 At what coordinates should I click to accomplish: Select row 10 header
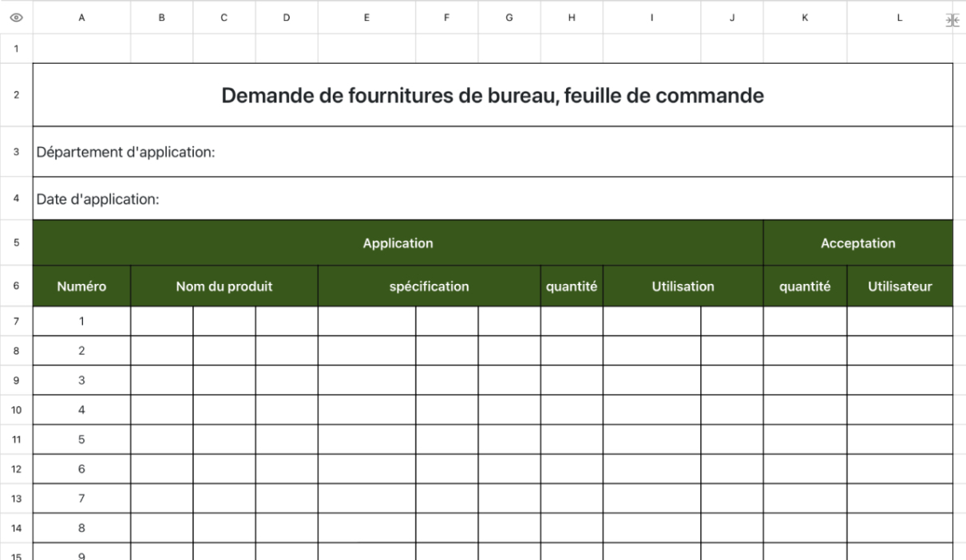[x=16, y=409]
